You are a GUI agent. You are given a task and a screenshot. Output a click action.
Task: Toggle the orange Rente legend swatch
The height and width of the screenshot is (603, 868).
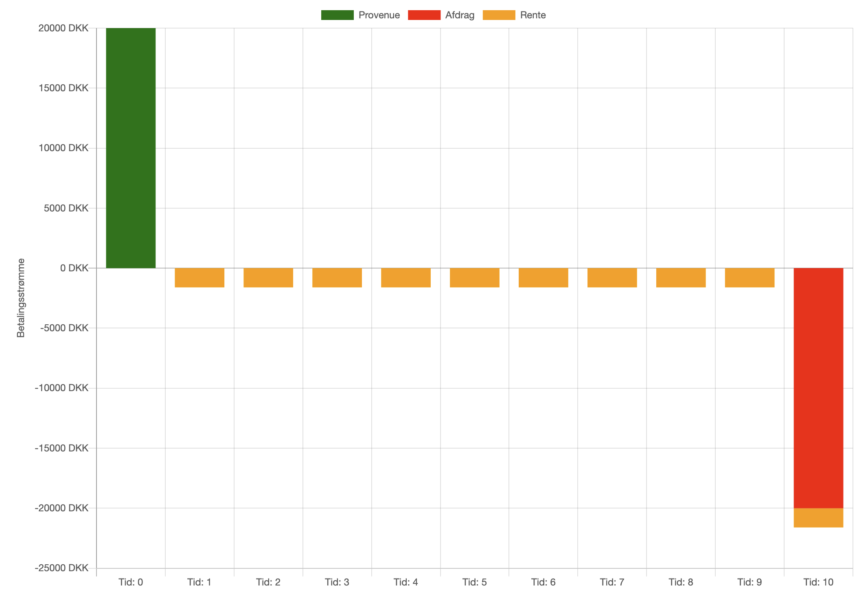(499, 15)
